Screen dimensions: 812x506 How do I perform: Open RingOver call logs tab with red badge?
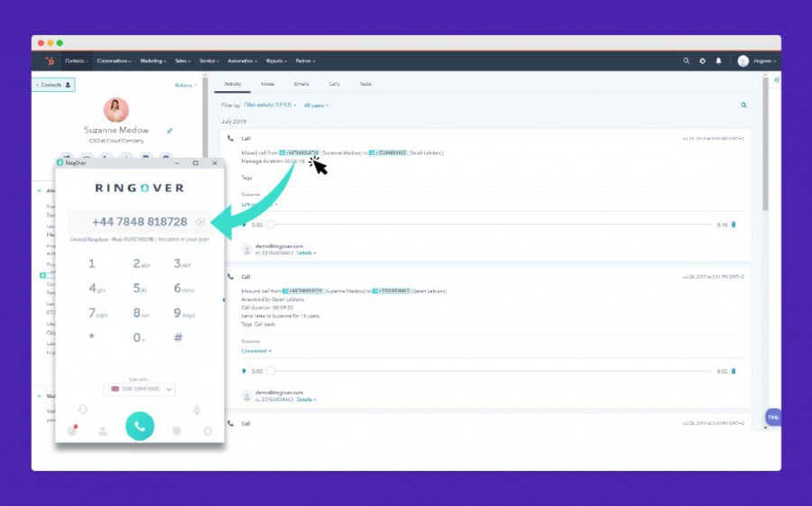72,430
